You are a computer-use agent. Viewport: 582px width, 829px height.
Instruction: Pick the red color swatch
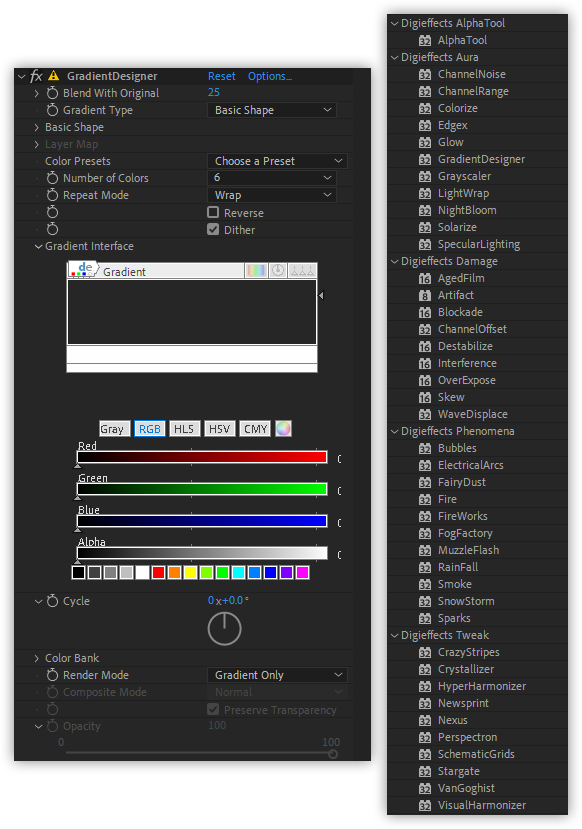point(158,573)
